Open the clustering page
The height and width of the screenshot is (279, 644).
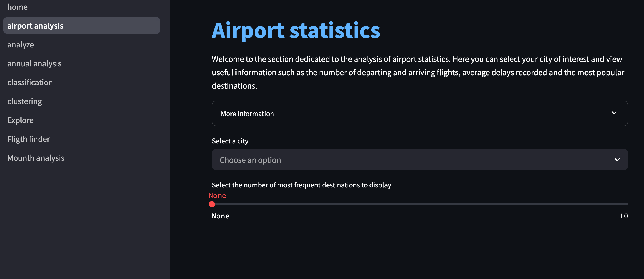[25, 101]
